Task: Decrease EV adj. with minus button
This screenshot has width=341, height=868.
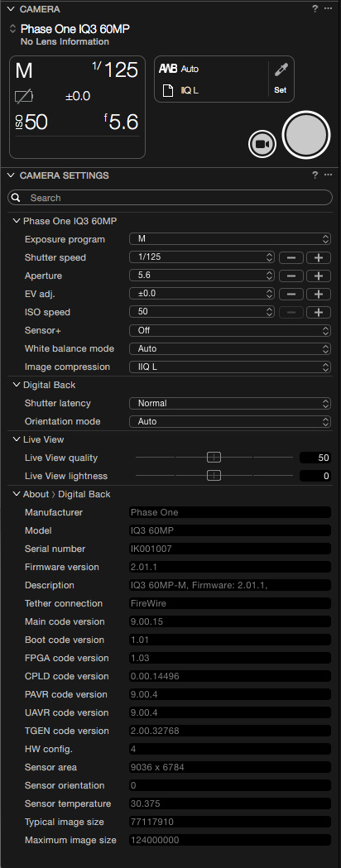Action: click(291, 294)
